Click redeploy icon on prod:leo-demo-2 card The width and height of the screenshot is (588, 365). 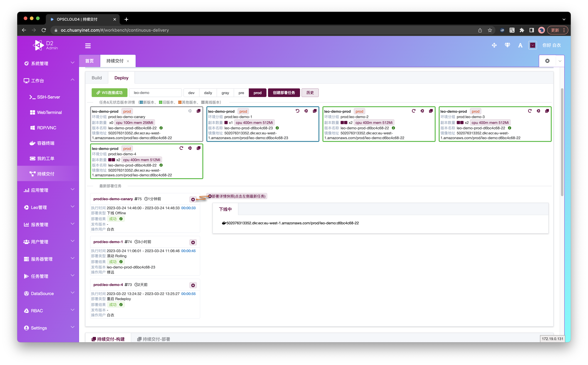coord(413,111)
